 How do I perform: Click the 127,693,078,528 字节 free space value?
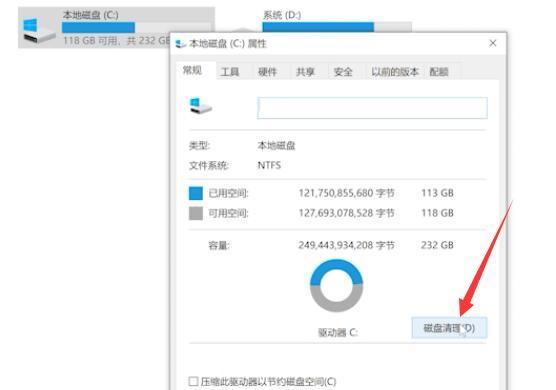coord(346,213)
